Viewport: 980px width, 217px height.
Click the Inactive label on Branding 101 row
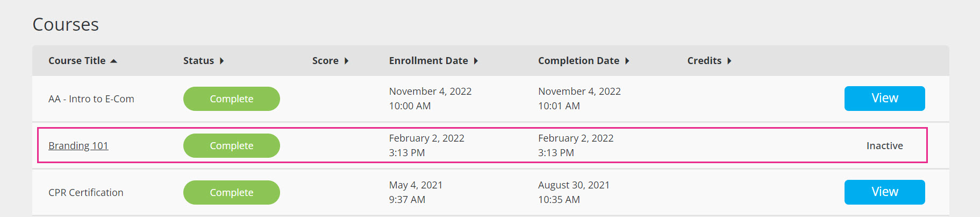click(884, 146)
